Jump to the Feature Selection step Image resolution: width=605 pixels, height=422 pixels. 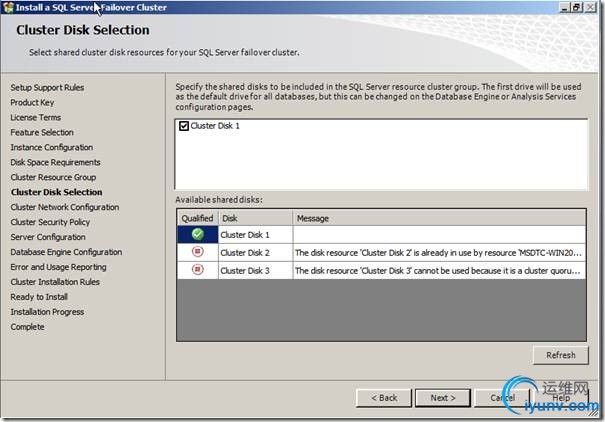coord(42,133)
